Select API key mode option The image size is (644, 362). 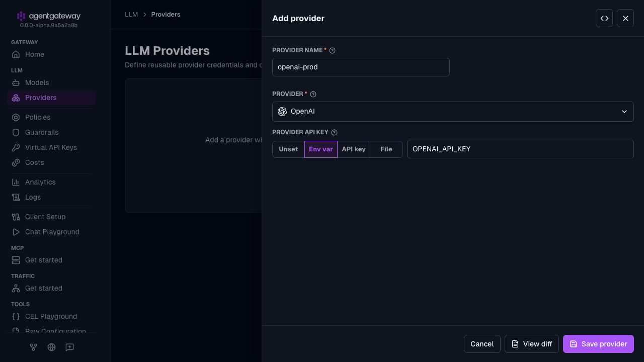point(354,149)
